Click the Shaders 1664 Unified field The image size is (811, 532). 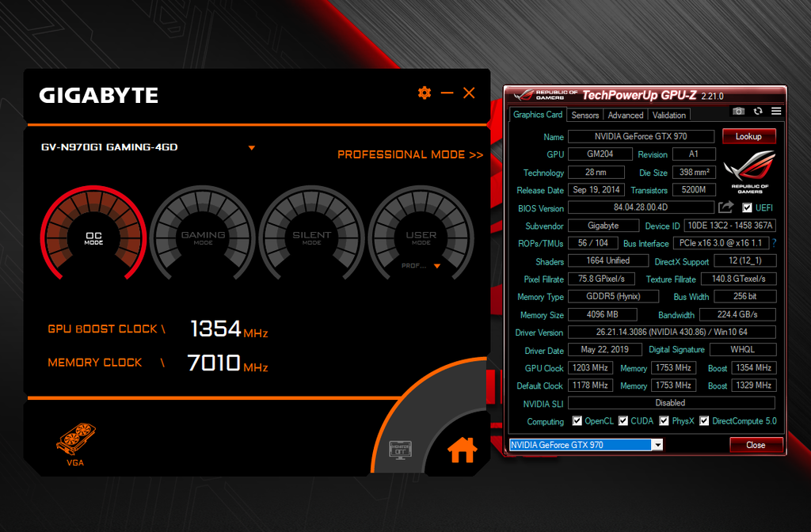click(608, 260)
